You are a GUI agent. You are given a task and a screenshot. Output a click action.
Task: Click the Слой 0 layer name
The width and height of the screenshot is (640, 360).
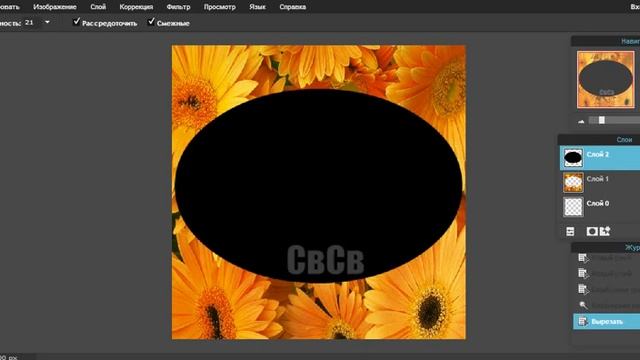coord(598,203)
